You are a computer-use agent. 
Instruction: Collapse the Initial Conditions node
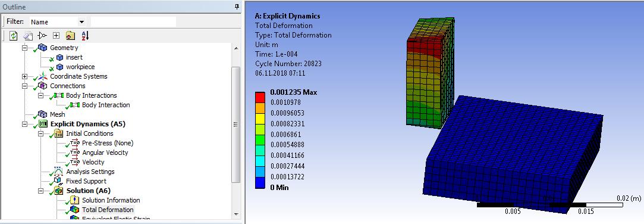tap(40, 133)
